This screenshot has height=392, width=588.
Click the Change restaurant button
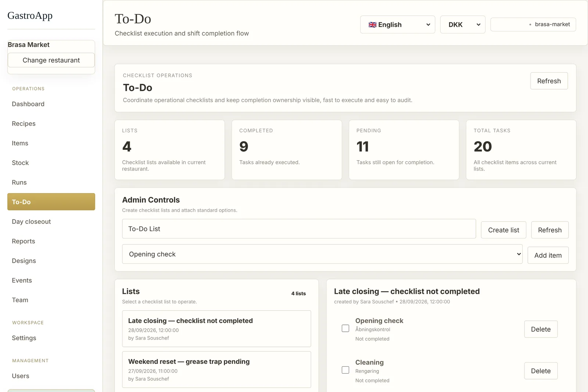(x=51, y=60)
